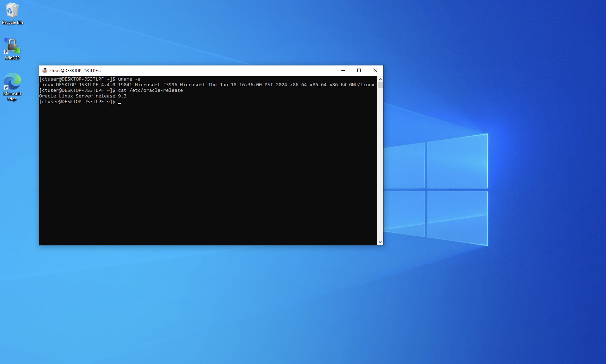Screen dimensions: 606x364
Task: Open the terminal's penguin system menu icon
Action: (x=45, y=70)
